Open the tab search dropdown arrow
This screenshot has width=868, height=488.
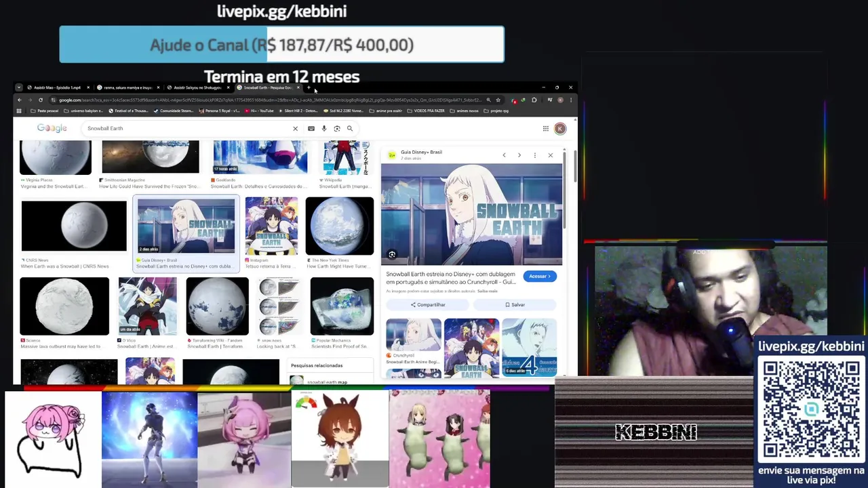pos(19,87)
